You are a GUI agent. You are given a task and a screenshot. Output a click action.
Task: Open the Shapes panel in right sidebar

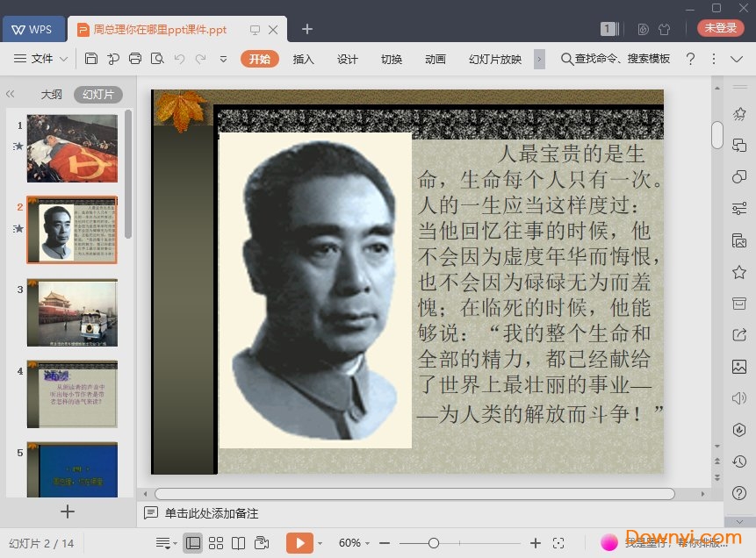pos(739,177)
